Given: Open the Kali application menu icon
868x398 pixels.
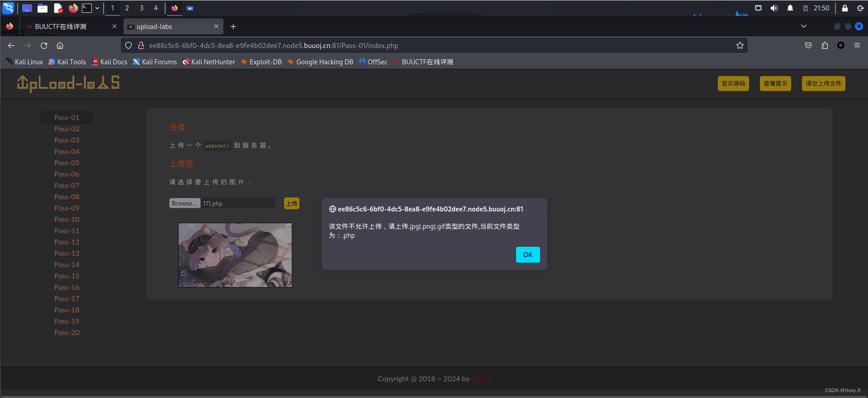Looking at the screenshot, I should pyautogui.click(x=8, y=8).
